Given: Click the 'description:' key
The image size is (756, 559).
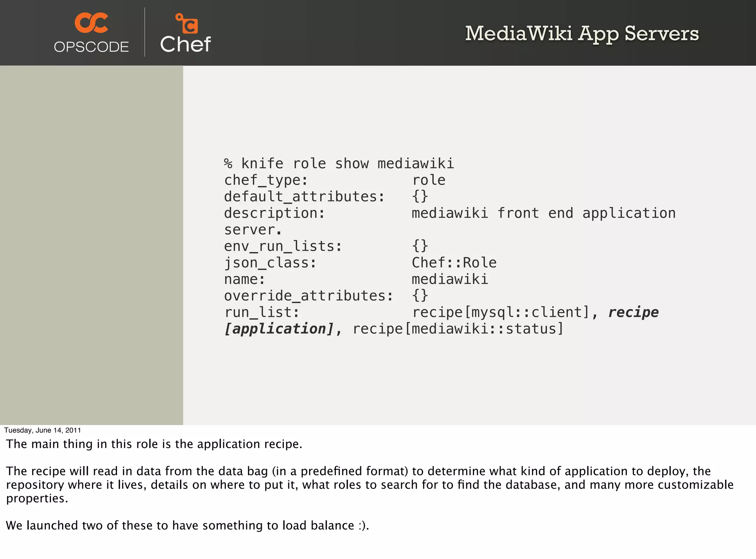Looking at the screenshot, I should point(274,213).
